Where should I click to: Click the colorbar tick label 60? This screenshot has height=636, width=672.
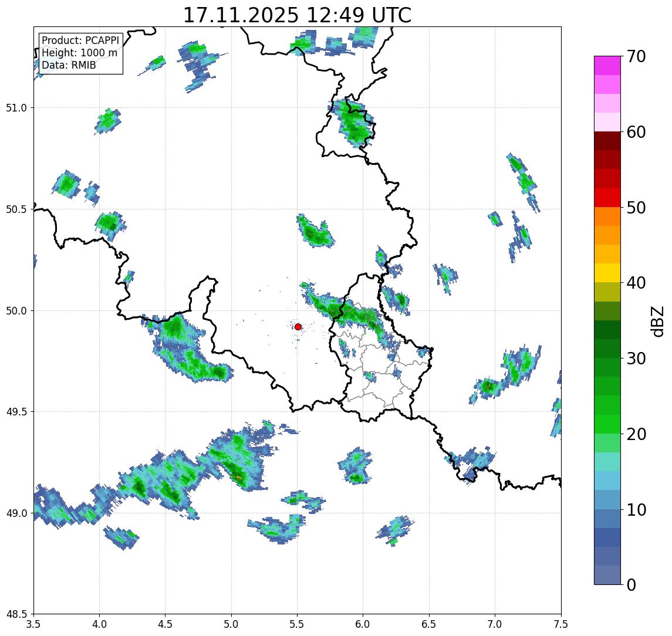[636, 133]
